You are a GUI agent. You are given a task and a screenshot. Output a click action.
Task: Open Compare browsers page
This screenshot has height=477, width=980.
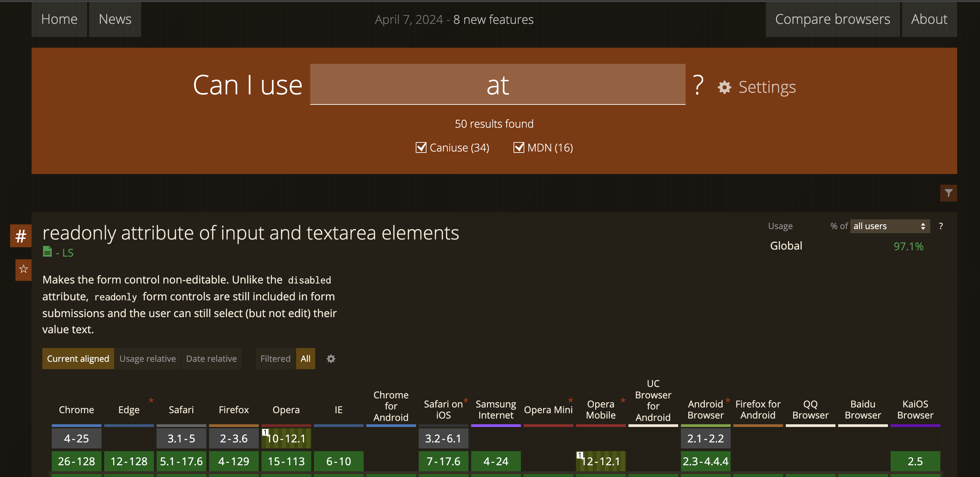tap(832, 19)
